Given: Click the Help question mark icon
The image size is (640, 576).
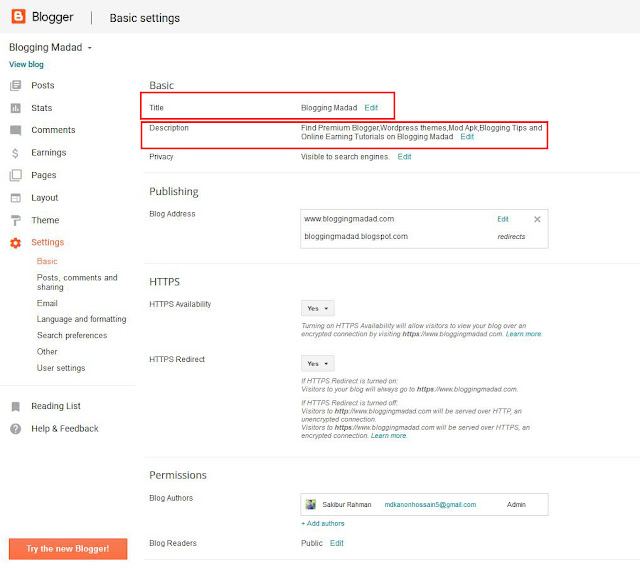Looking at the screenshot, I should (16, 429).
